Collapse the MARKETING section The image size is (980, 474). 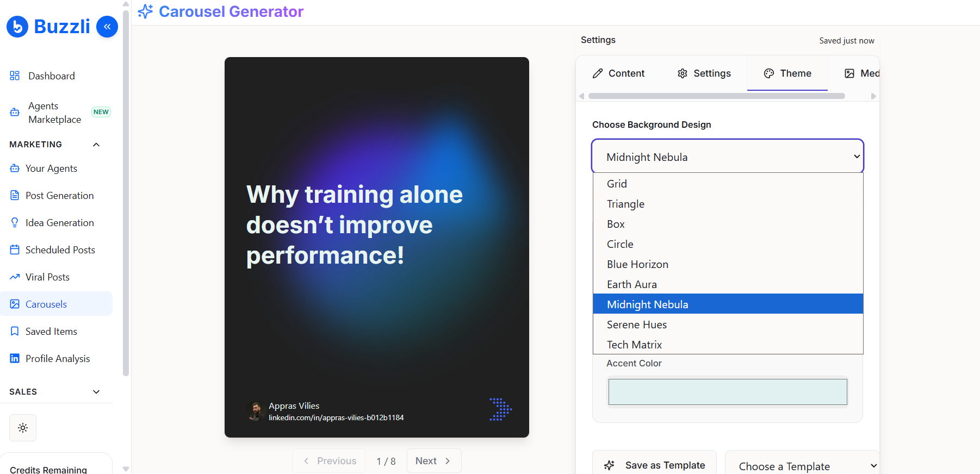pos(96,145)
